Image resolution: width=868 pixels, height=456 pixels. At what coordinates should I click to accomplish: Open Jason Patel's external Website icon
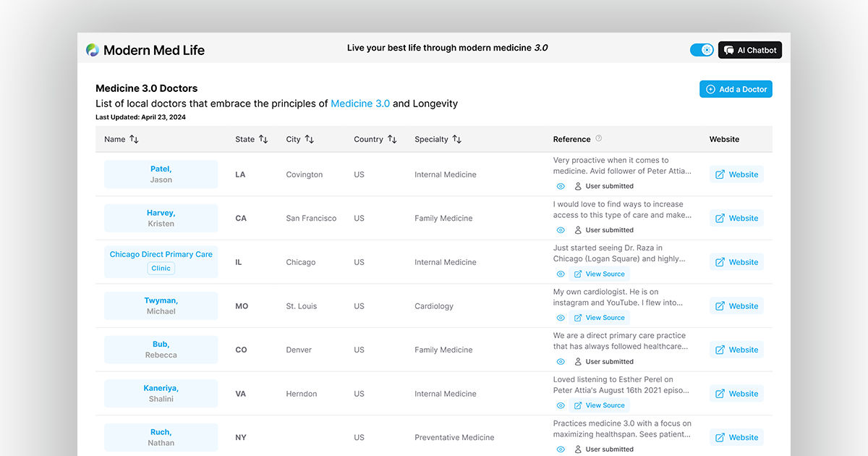[x=720, y=174]
